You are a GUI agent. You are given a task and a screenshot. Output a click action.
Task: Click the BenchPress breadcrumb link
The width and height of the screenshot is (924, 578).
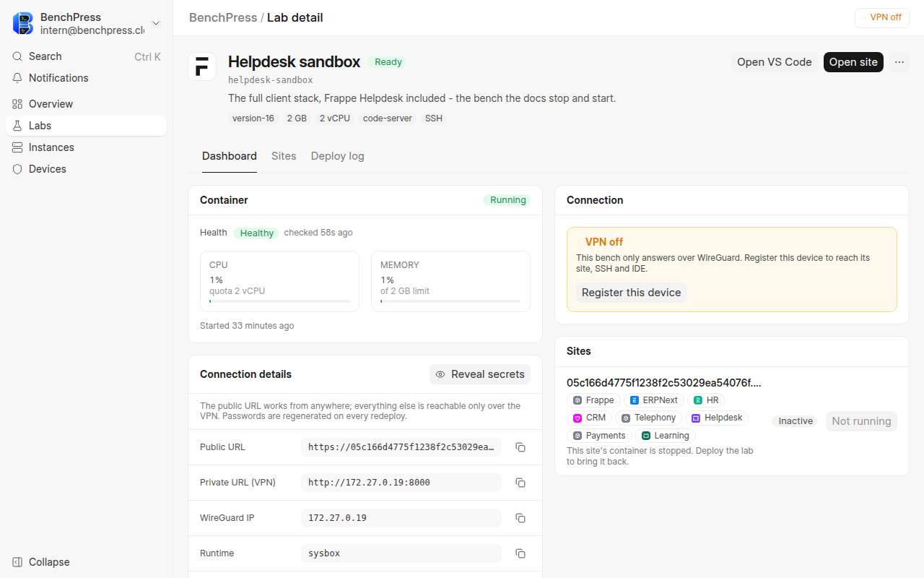tap(223, 17)
